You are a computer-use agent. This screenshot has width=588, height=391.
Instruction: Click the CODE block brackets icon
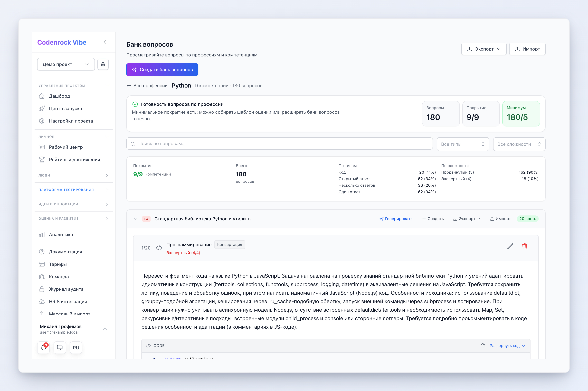(148, 346)
